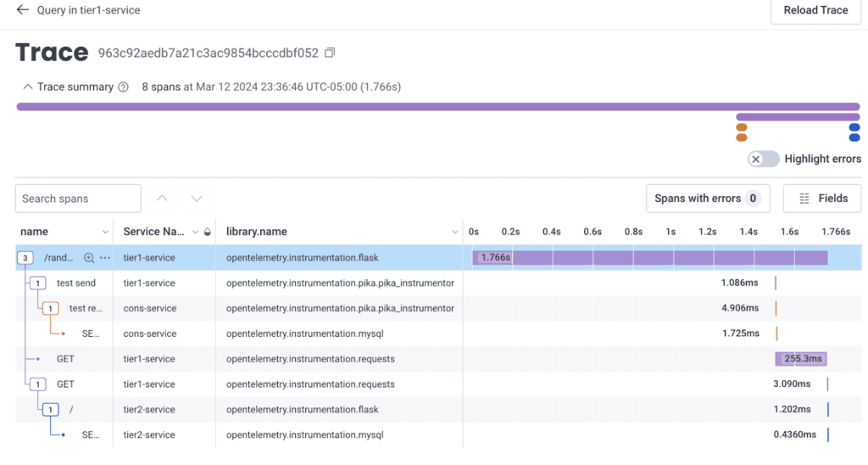This screenshot has width=868, height=465.
Task: Click the Spans with errors button
Action: pyautogui.click(x=708, y=199)
